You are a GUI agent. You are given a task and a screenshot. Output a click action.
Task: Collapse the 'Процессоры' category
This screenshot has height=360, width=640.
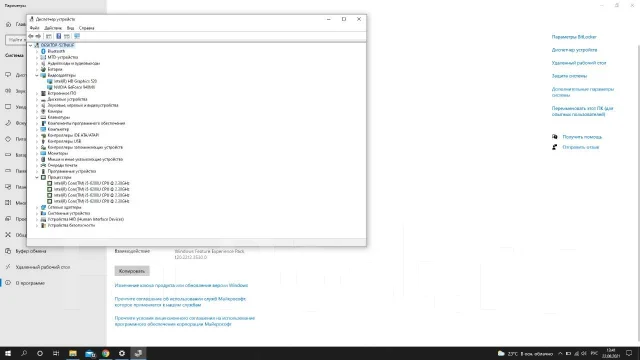pyautogui.click(x=37, y=178)
